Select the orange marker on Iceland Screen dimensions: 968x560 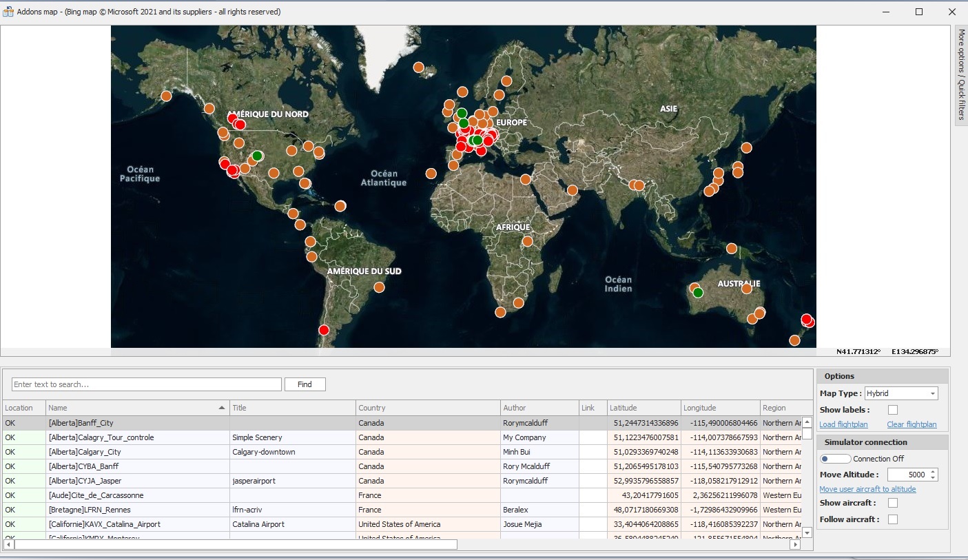(x=418, y=67)
